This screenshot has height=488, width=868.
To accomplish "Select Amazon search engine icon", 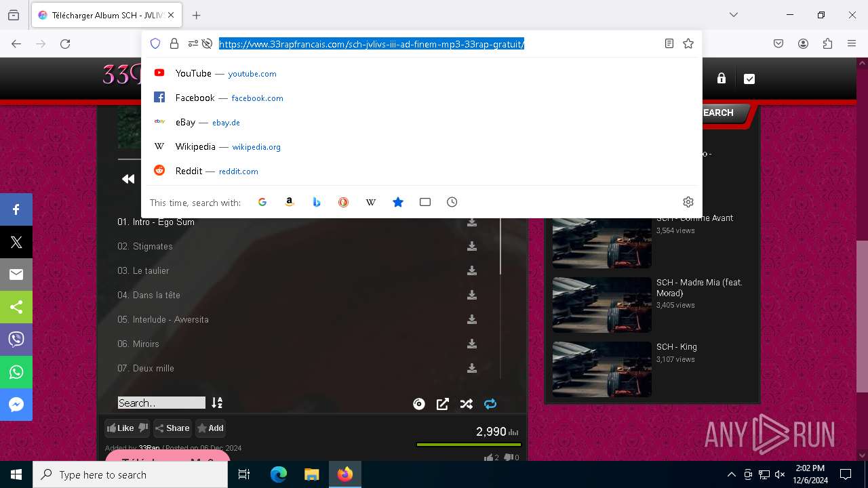I will click(290, 202).
